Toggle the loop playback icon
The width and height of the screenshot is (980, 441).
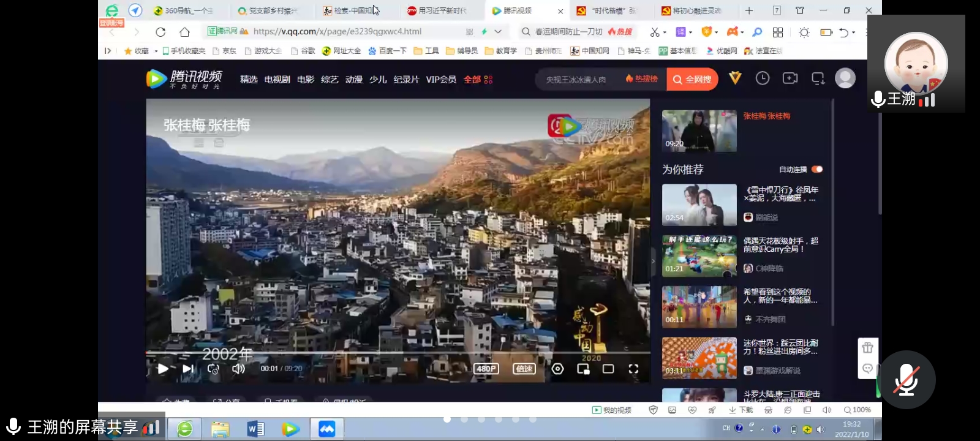tap(213, 369)
